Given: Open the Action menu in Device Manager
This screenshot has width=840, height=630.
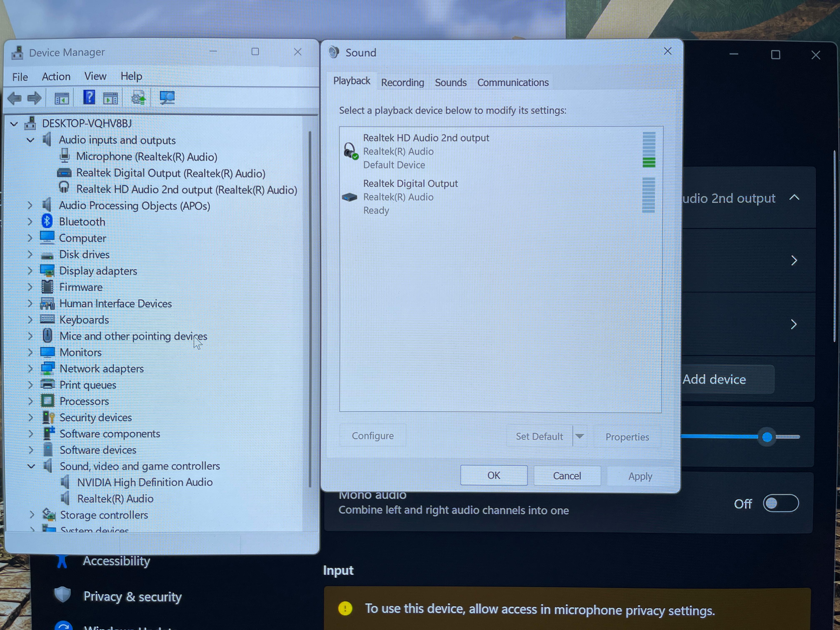Looking at the screenshot, I should 56,77.
